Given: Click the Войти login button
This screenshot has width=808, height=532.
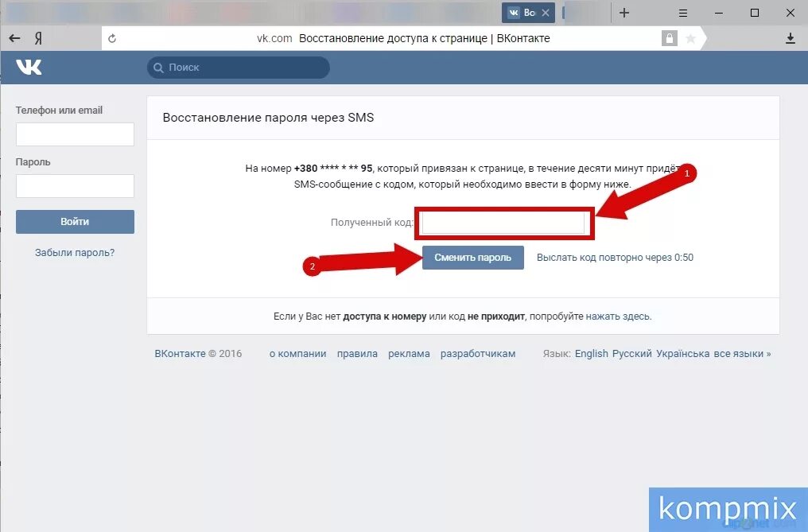Looking at the screenshot, I should click(x=76, y=222).
